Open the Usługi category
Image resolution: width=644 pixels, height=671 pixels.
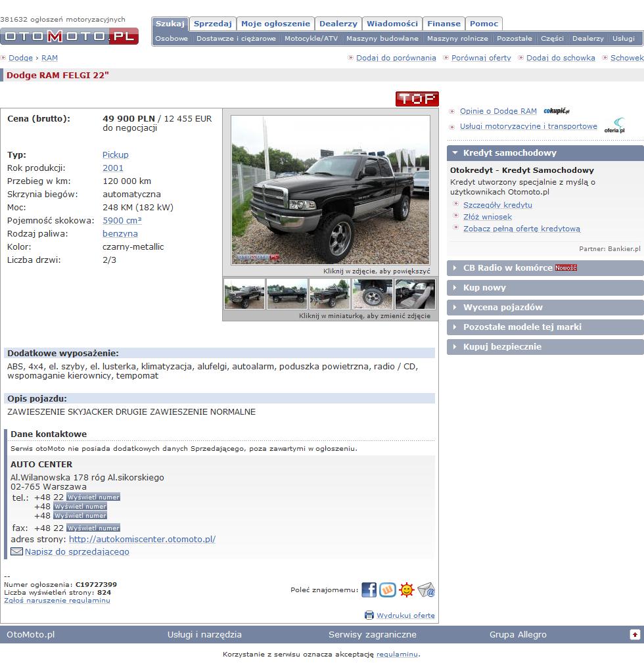click(x=624, y=39)
